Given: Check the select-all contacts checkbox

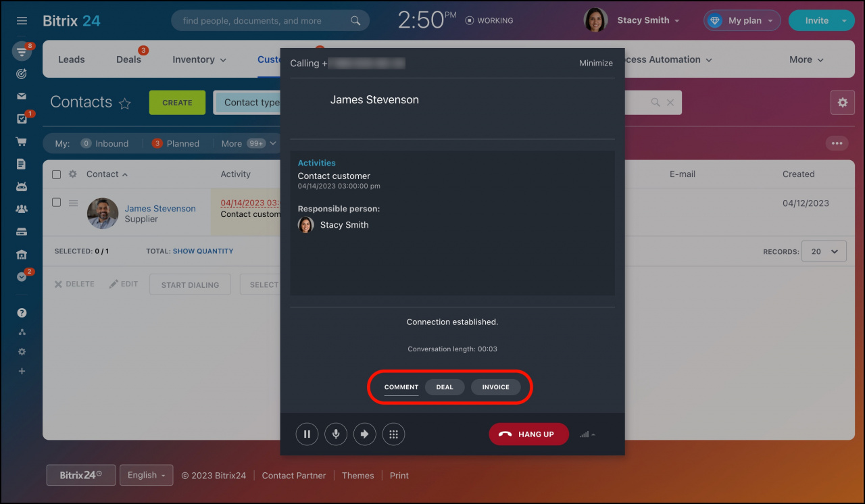Looking at the screenshot, I should coord(56,174).
